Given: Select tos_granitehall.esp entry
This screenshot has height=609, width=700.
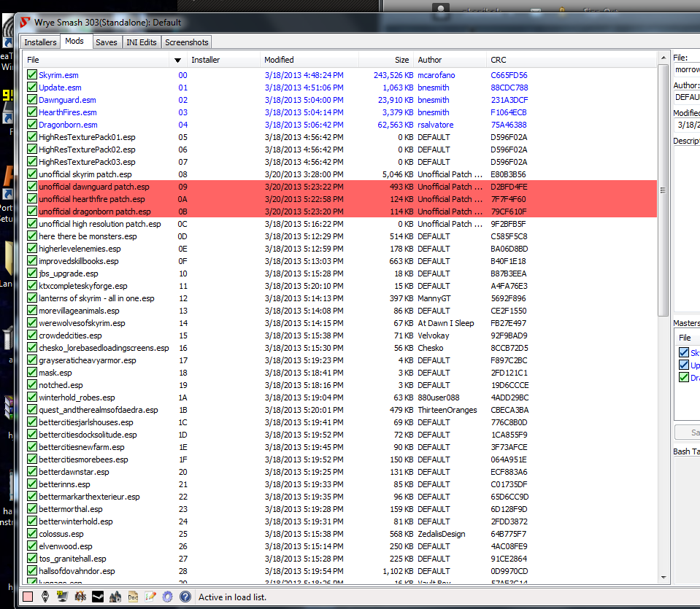Looking at the screenshot, I should [72, 559].
